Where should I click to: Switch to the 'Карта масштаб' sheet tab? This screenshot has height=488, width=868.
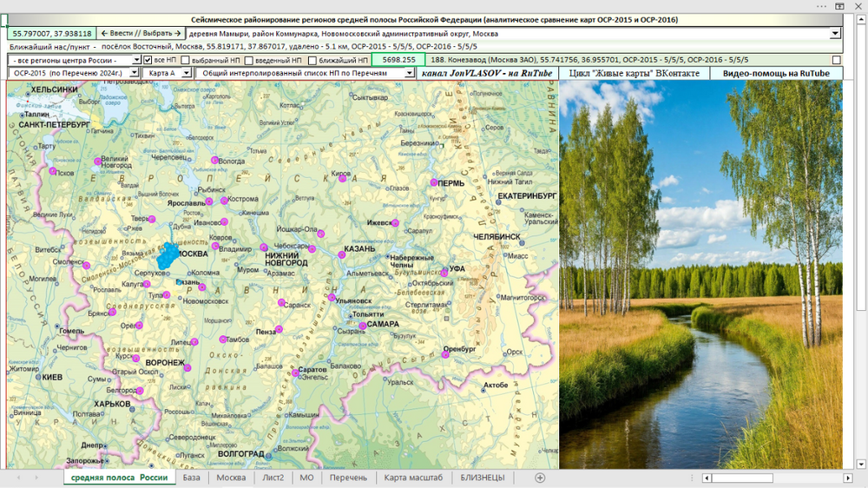[x=413, y=478]
